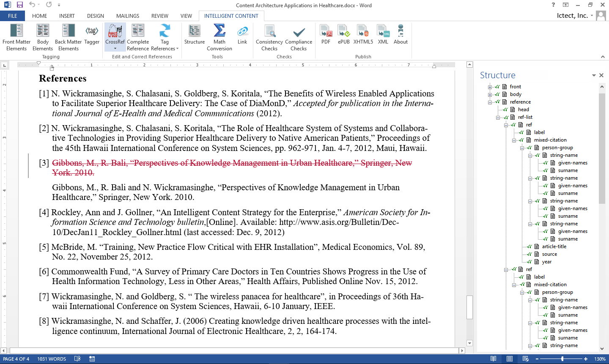Open Word Help question mark
Image resolution: width=609 pixels, height=364 pixels.
coord(553,5)
